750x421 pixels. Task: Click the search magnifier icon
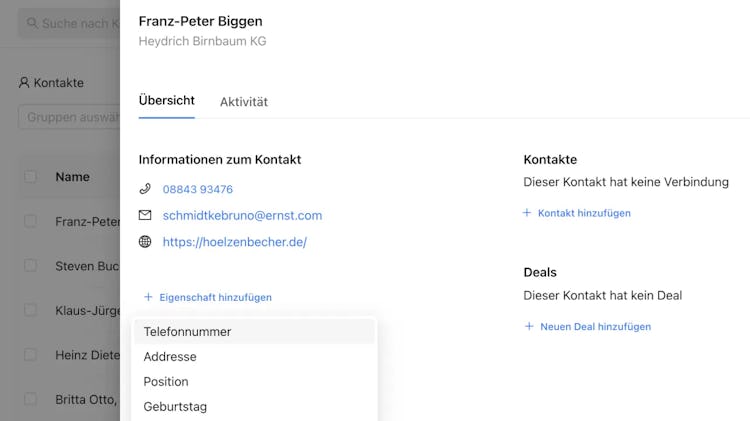coord(33,22)
